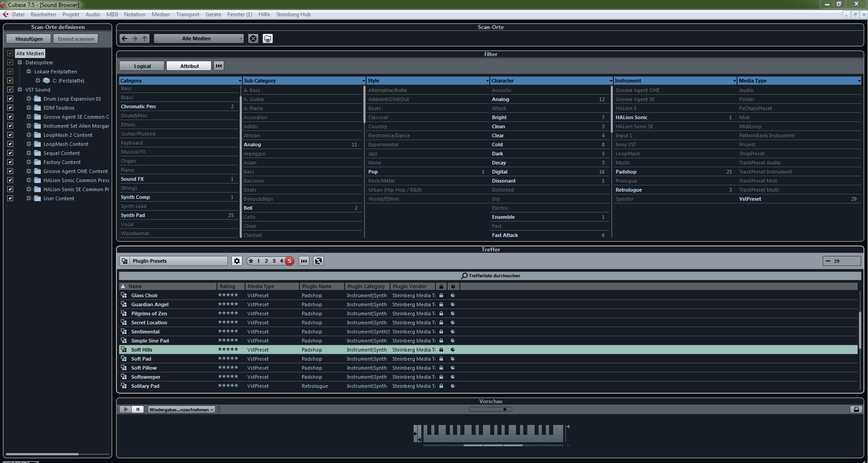The width and height of the screenshot is (868, 463).
Task: Open the Bearbeiten menu
Action: pyautogui.click(x=43, y=14)
